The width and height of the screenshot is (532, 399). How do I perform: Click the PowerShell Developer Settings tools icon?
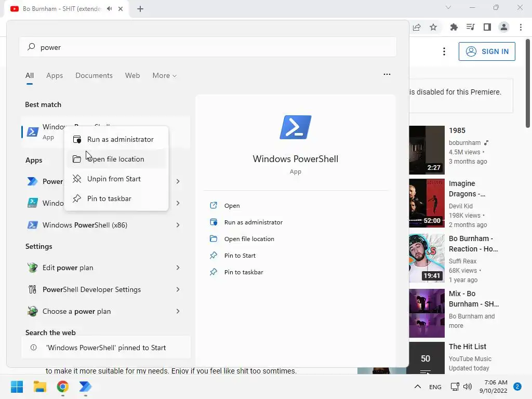tap(32, 289)
